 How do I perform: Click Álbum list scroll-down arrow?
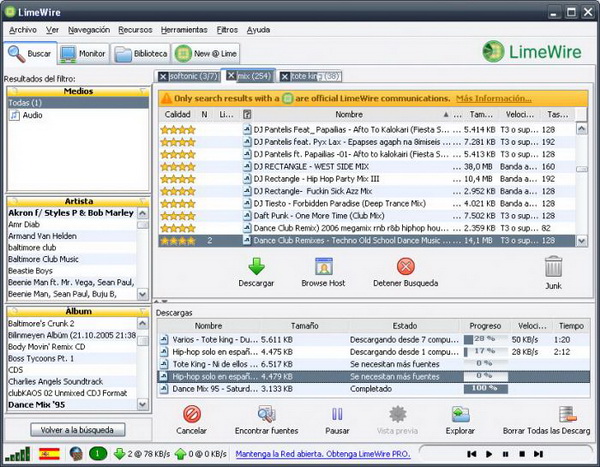click(x=143, y=404)
